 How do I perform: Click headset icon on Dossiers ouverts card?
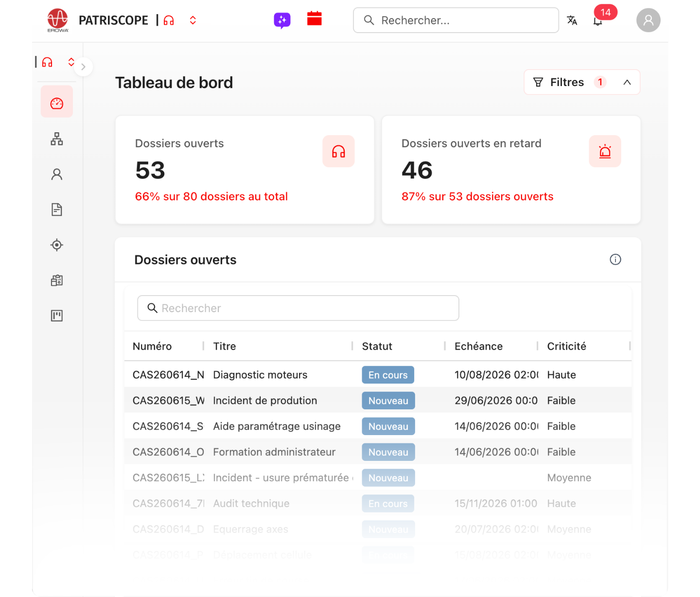(x=338, y=151)
